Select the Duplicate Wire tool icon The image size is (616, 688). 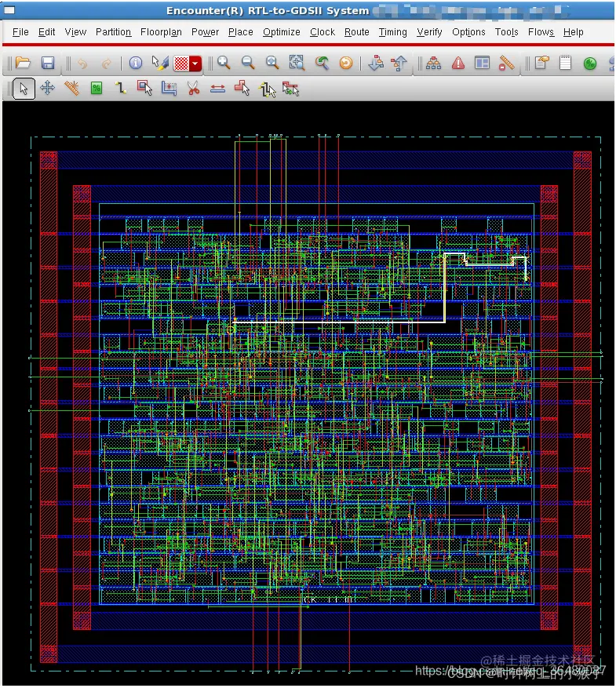(290, 89)
